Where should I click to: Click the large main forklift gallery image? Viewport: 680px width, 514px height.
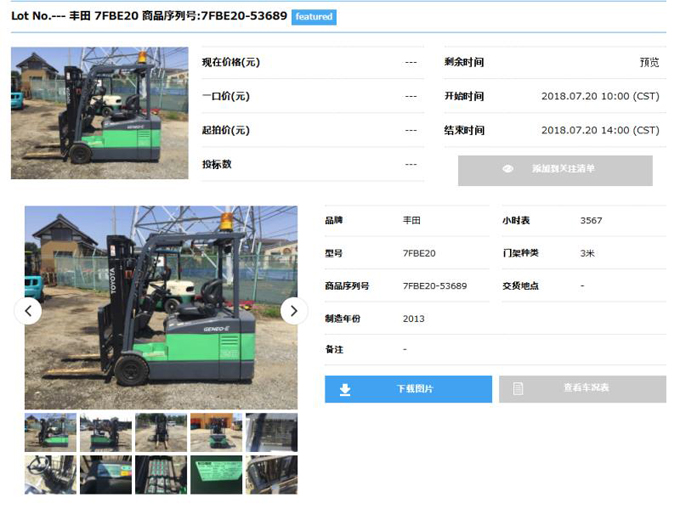pyautogui.click(x=160, y=308)
